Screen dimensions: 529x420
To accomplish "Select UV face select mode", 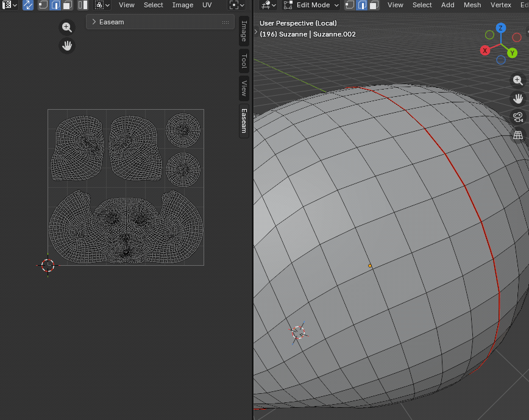I will tap(68, 5).
